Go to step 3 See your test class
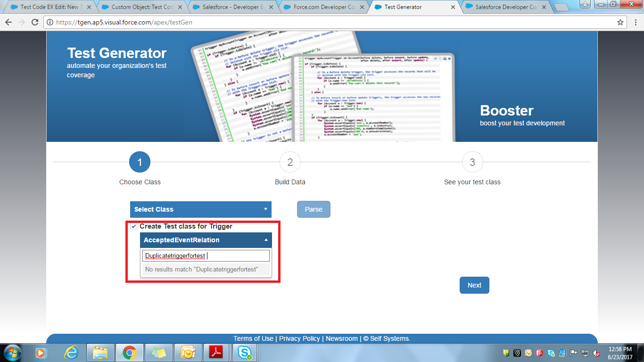Screen dimensions: 644x362 click(x=472, y=162)
